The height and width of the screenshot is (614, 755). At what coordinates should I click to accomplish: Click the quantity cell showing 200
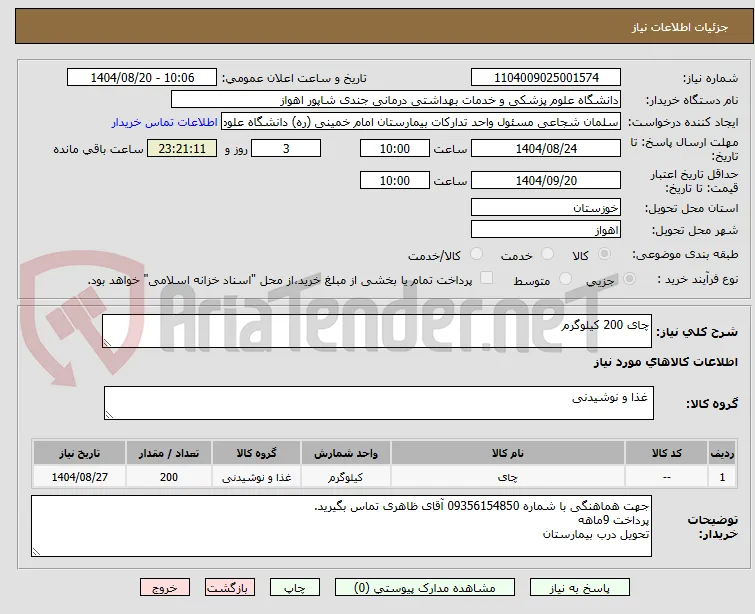169,477
